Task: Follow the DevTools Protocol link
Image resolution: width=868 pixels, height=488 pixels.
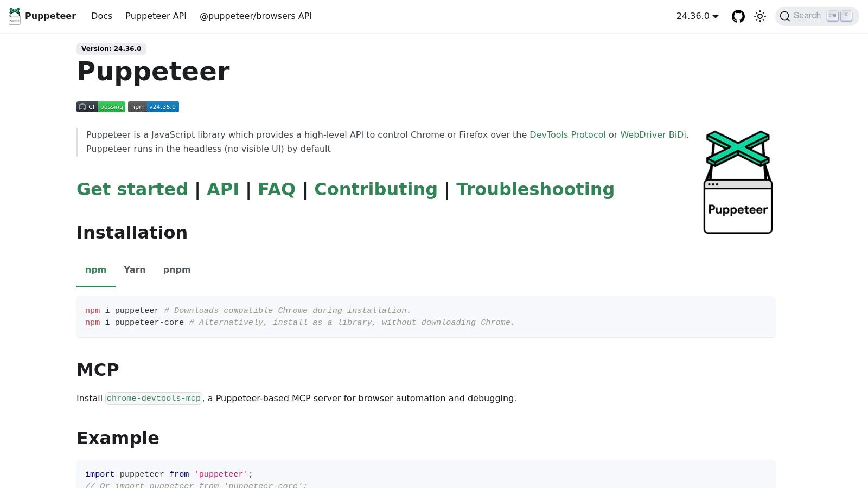Action: (x=567, y=135)
